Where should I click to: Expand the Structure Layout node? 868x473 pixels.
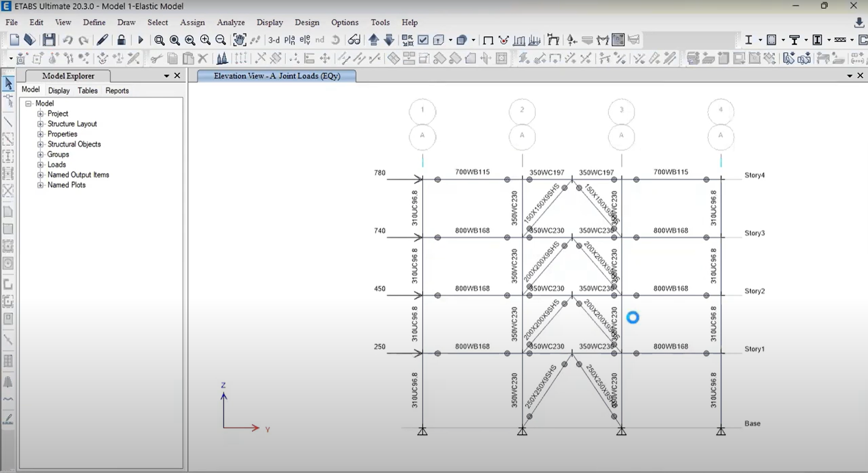[40, 124]
